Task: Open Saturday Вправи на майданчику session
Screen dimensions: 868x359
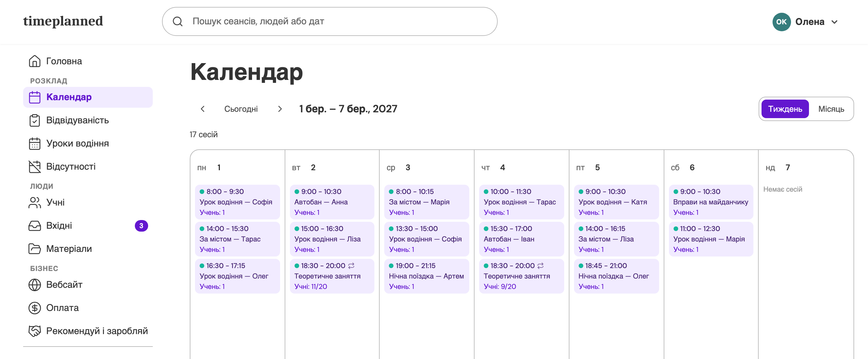Action: (x=711, y=202)
